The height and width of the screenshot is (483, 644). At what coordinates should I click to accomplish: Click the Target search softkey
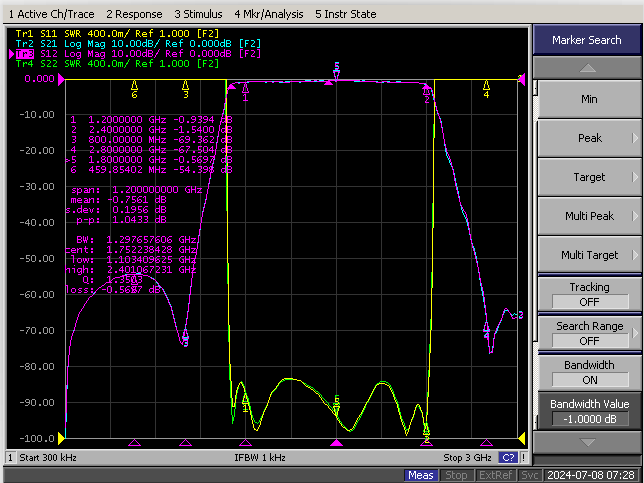pyautogui.click(x=589, y=177)
